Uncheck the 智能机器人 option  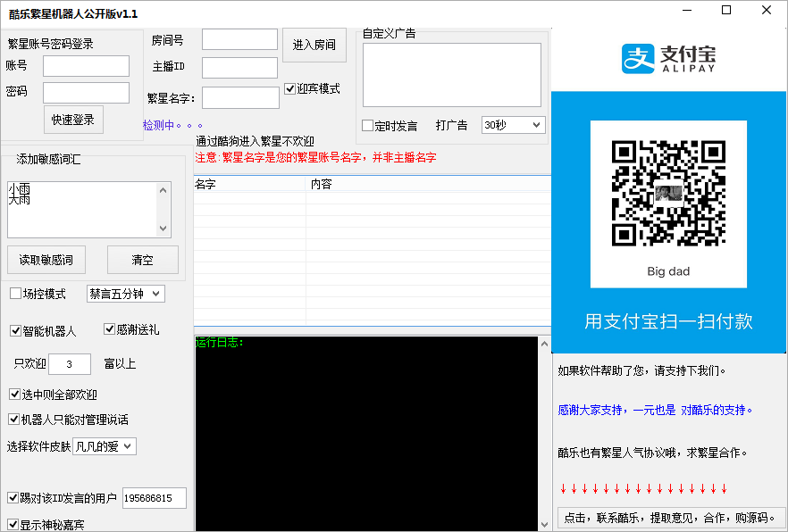[x=16, y=330]
